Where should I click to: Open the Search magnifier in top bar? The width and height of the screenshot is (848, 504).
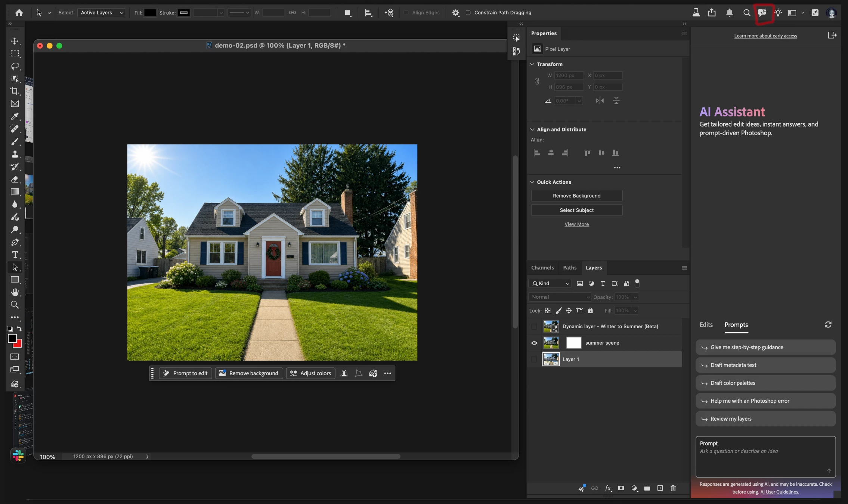click(x=746, y=13)
